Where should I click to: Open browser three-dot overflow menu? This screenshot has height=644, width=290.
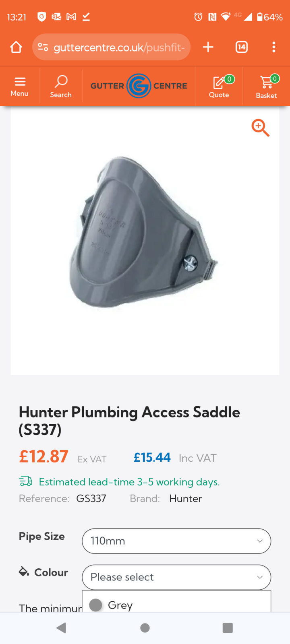(x=274, y=47)
